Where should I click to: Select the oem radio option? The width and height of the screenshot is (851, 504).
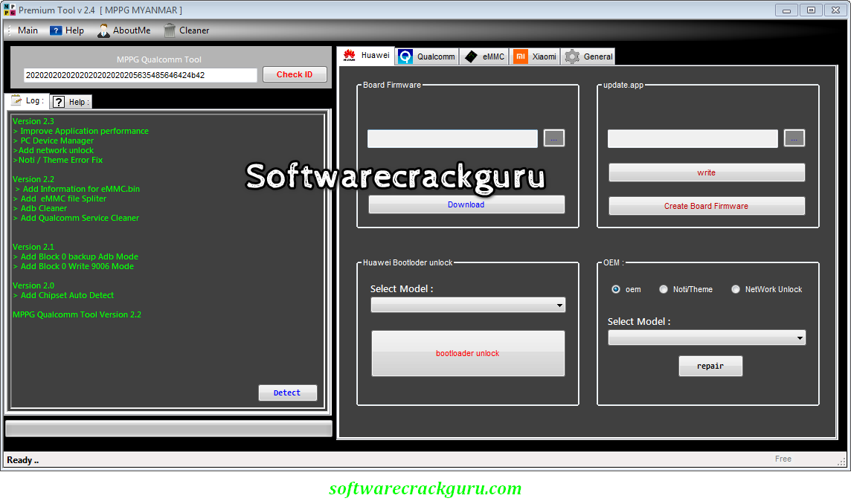pyautogui.click(x=616, y=289)
